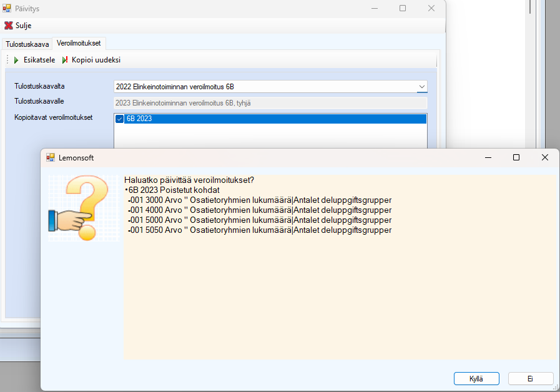Screen dimensions: 560x392
Task: Click the '-001 4000 Arvo' message line
Action: 260,210
